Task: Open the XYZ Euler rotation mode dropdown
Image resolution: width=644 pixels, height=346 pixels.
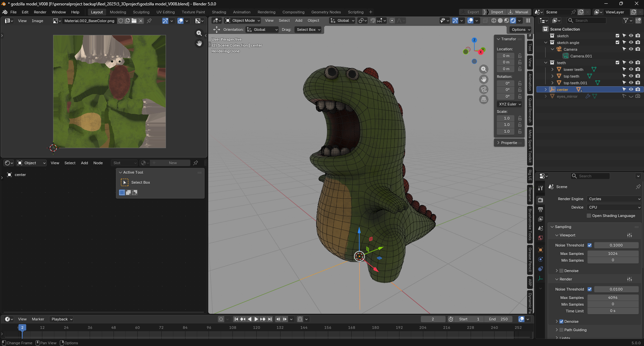Action: point(509,104)
